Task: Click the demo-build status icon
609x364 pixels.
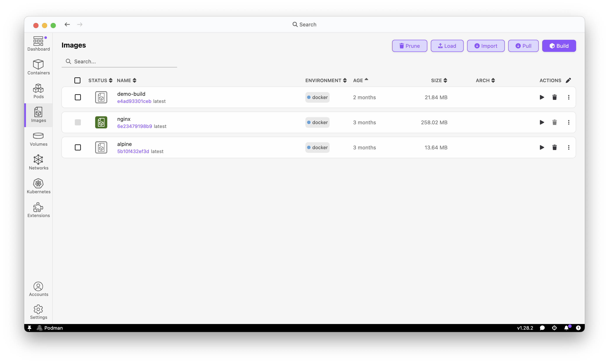Action: 101,97
